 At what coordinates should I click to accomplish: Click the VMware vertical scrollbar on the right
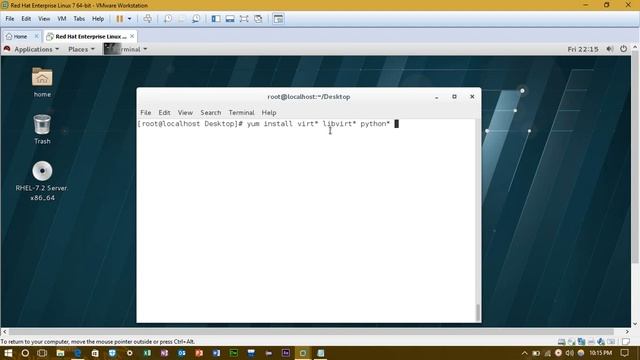pos(635,157)
